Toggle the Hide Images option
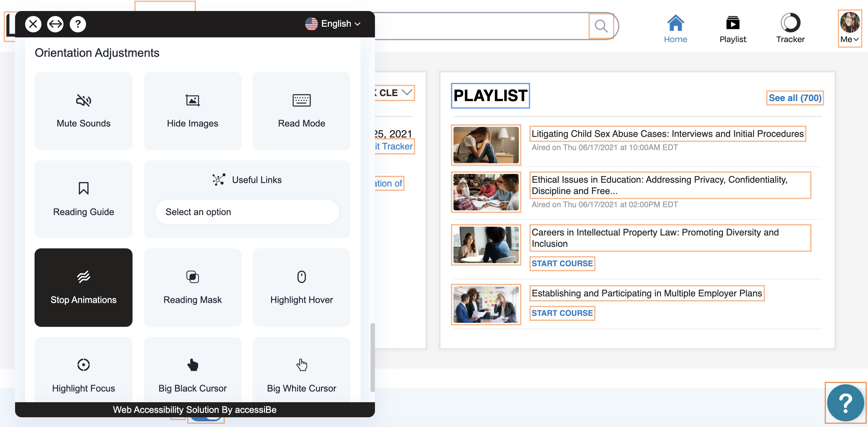 (x=193, y=111)
